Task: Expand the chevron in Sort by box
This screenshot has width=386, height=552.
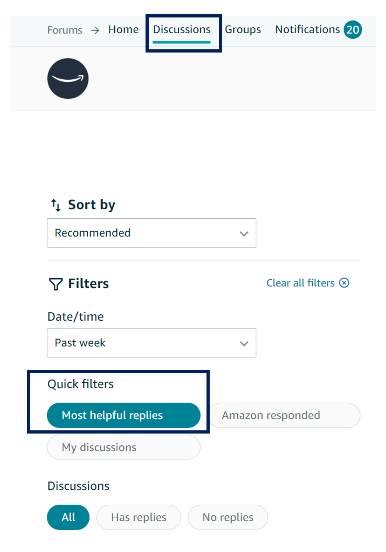Action: 244,233
